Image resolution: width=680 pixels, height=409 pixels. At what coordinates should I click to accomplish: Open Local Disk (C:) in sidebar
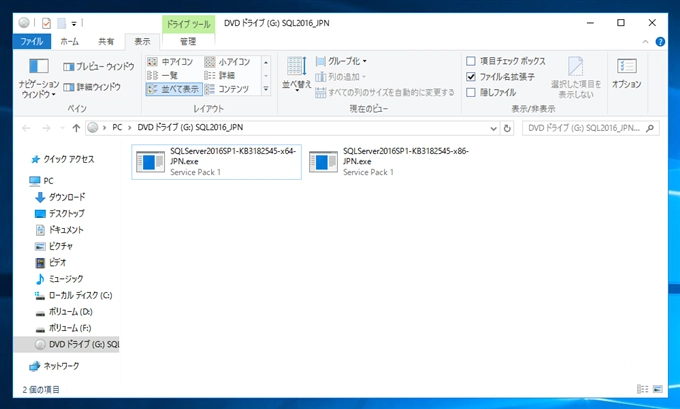[73, 295]
